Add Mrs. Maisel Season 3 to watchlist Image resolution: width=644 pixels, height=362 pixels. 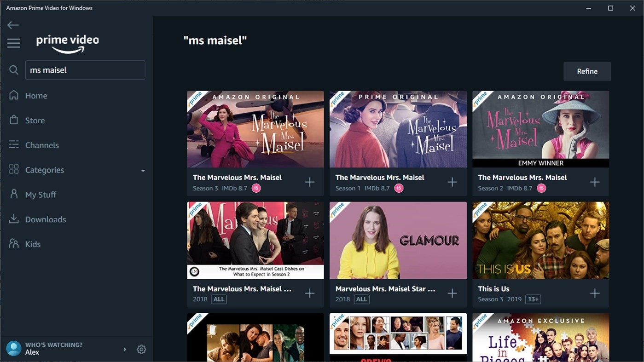click(x=310, y=182)
